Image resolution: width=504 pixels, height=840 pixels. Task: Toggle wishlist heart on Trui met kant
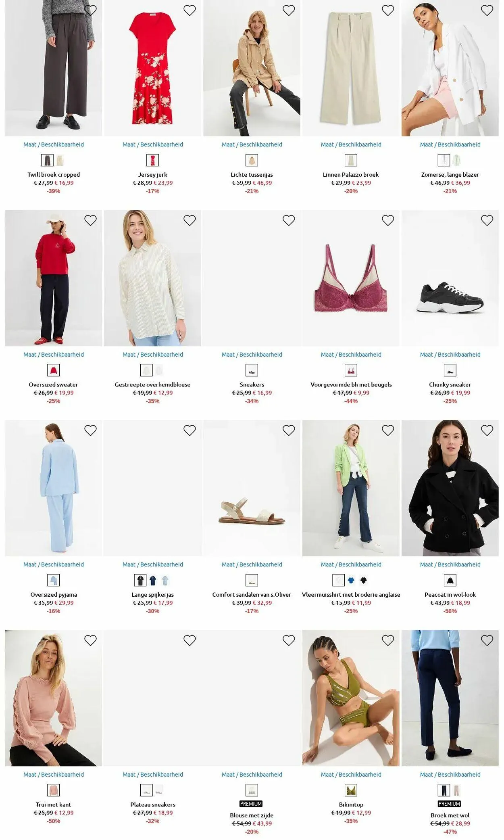tap(90, 640)
